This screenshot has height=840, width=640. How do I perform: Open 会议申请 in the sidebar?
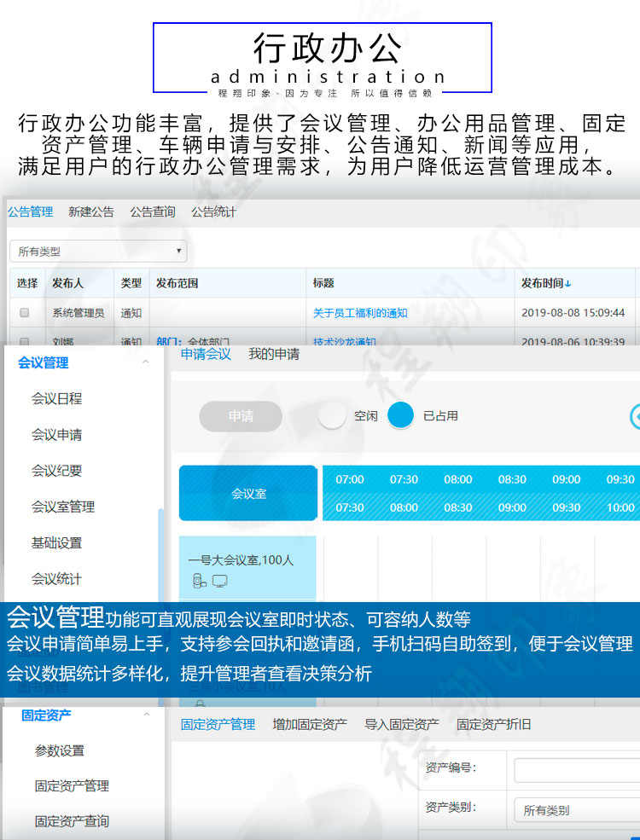click(56, 434)
